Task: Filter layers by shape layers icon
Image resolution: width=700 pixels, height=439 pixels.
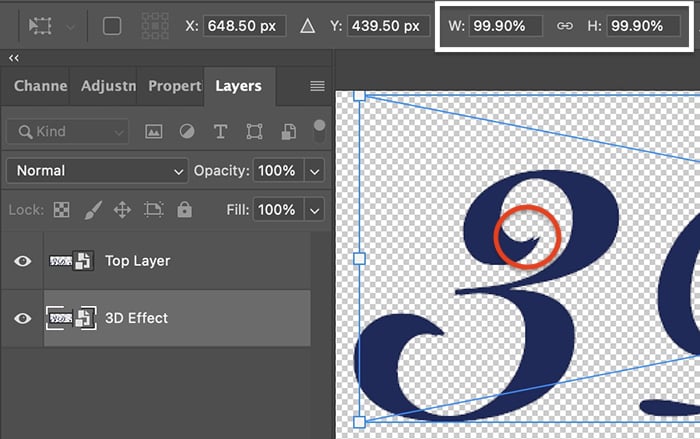Action: [x=254, y=132]
